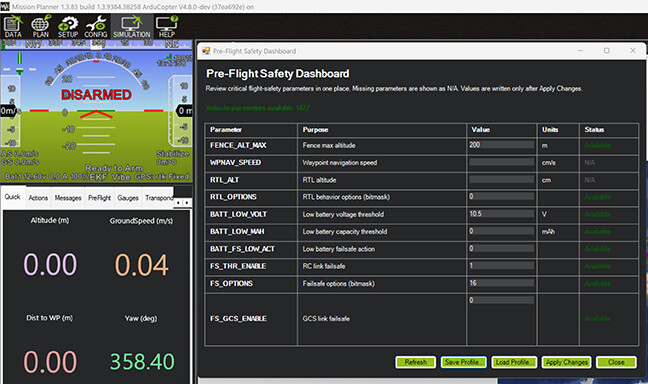This screenshot has width=648, height=384.
Task: Click the FS_OPTIONS value field
Action: 501,283
